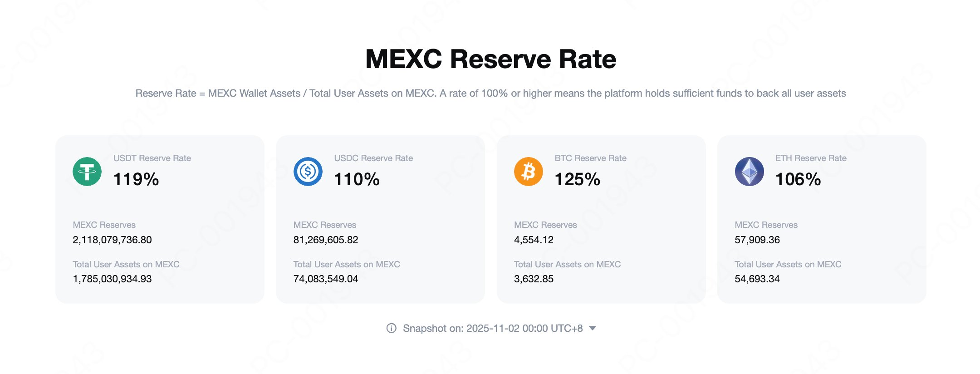Click the Reserve Rate explanation text
Screen dimensions: 980x374
tap(490, 93)
